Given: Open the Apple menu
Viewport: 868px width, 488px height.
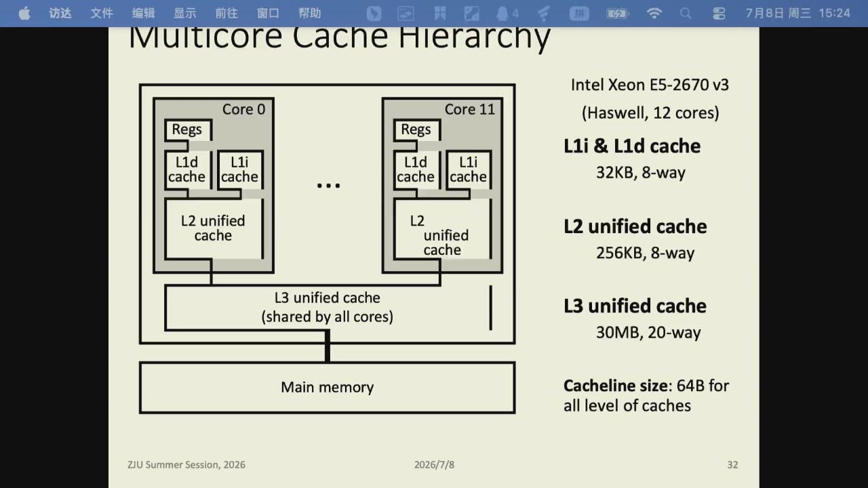Looking at the screenshot, I should (24, 13).
